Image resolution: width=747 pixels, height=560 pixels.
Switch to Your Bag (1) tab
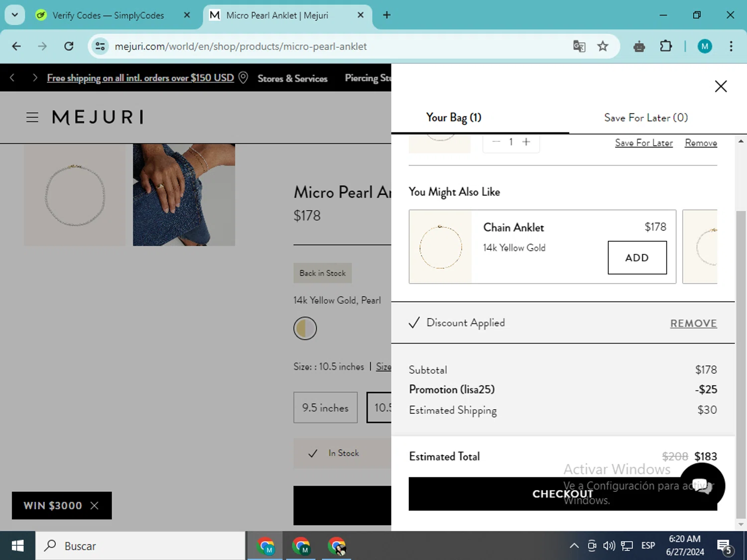[x=454, y=117]
